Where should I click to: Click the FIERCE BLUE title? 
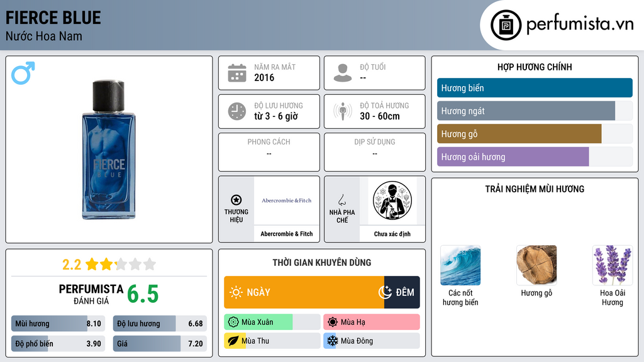coord(53,18)
